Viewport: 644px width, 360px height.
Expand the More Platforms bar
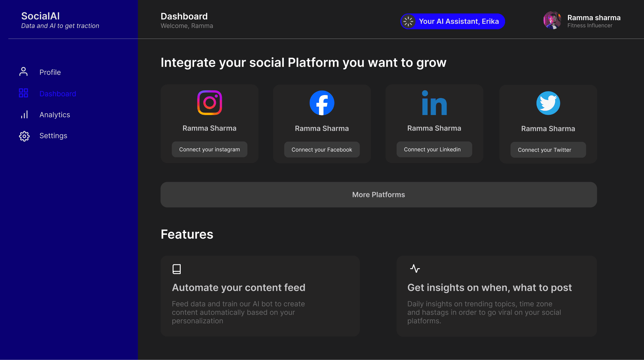point(379,195)
